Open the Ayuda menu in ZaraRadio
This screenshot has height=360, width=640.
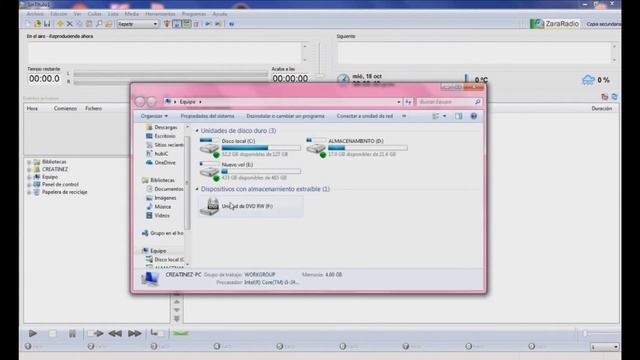(220, 14)
